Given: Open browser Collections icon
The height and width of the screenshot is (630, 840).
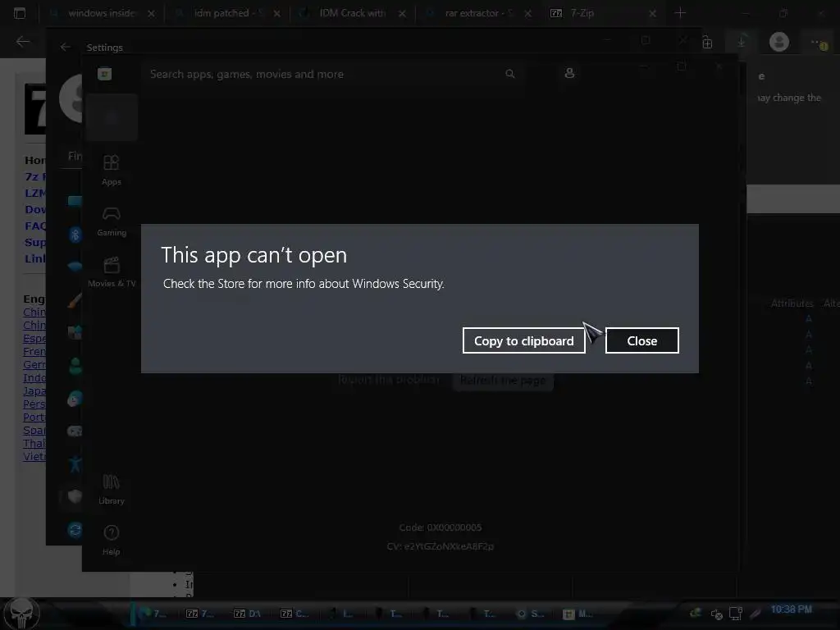Looking at the screenshot, I should click(707, 43).
